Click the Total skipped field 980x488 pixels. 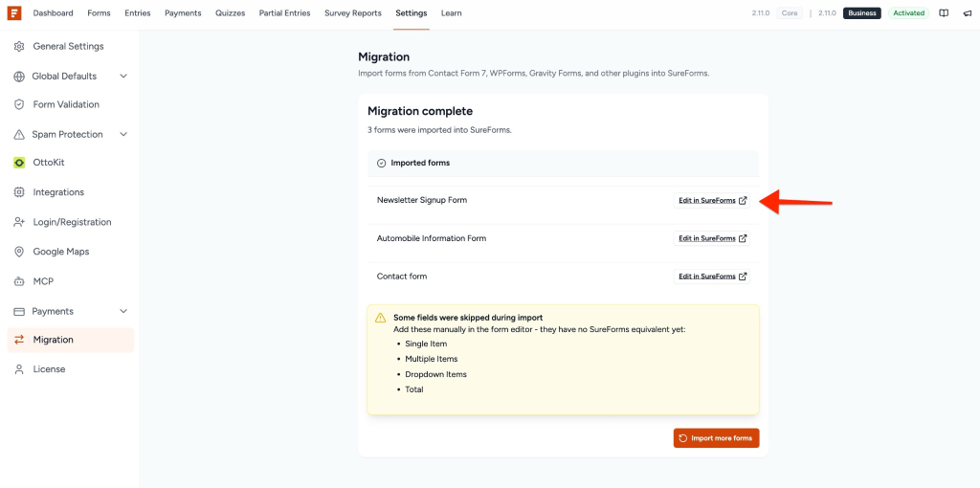point(414,389)
